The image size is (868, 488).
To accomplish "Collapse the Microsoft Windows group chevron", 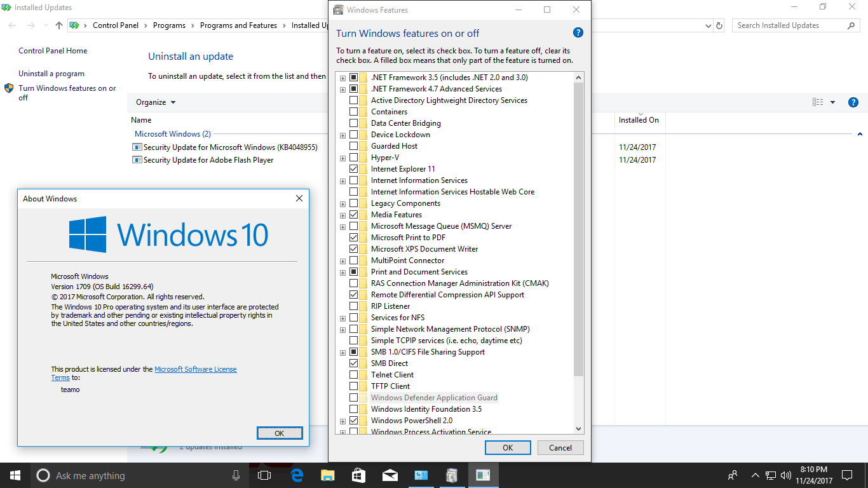I will [860, 134].
